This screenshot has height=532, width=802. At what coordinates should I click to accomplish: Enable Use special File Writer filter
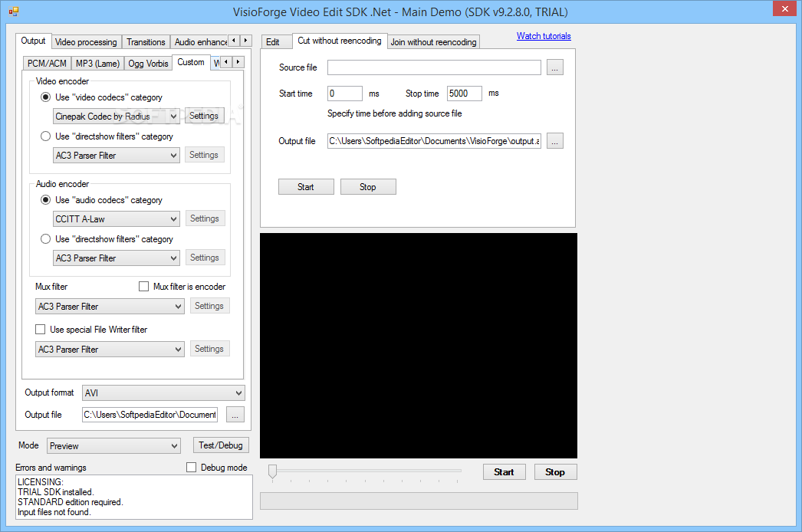pyautogui.click(x=41, y=330)
